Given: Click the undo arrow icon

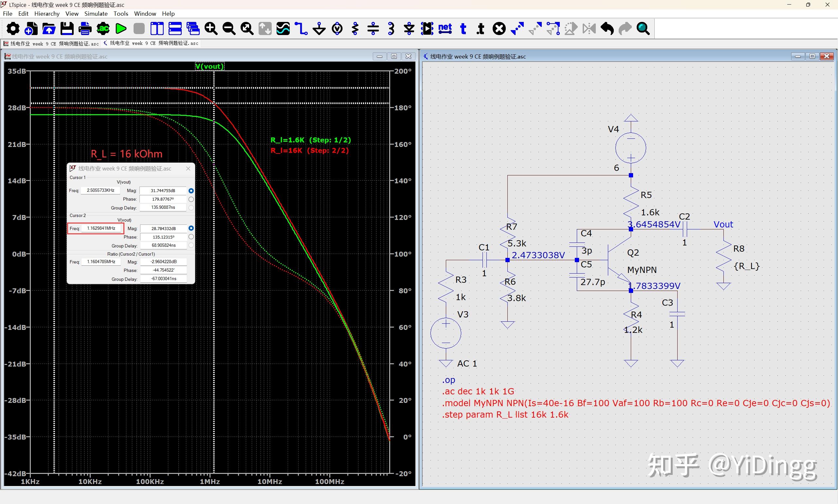Looking at the screenshot, I should pos(607,28).
